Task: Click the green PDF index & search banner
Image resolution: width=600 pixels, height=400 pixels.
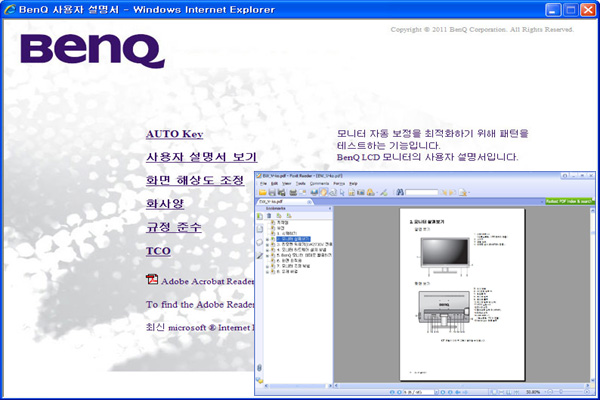Action: tap(569, 201)
